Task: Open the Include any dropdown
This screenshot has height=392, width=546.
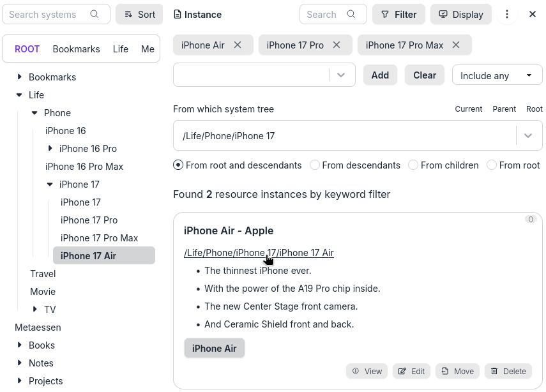Action: [x=497, y=75]
